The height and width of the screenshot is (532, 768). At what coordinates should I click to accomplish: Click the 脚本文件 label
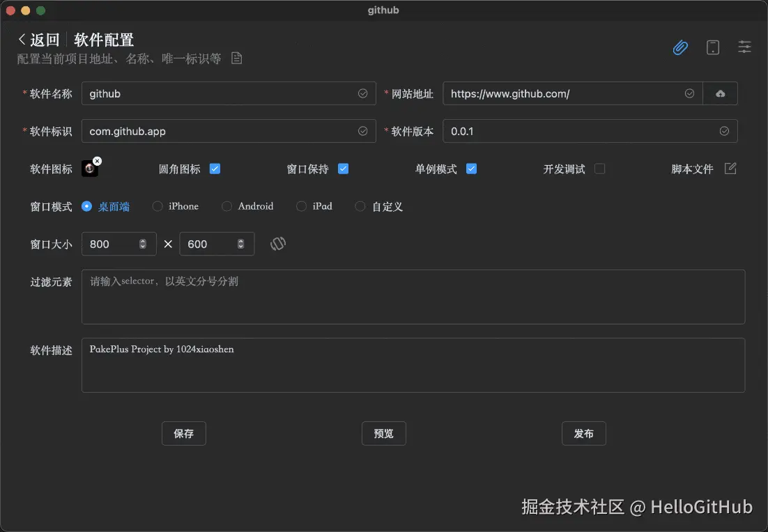pos(692,169)
